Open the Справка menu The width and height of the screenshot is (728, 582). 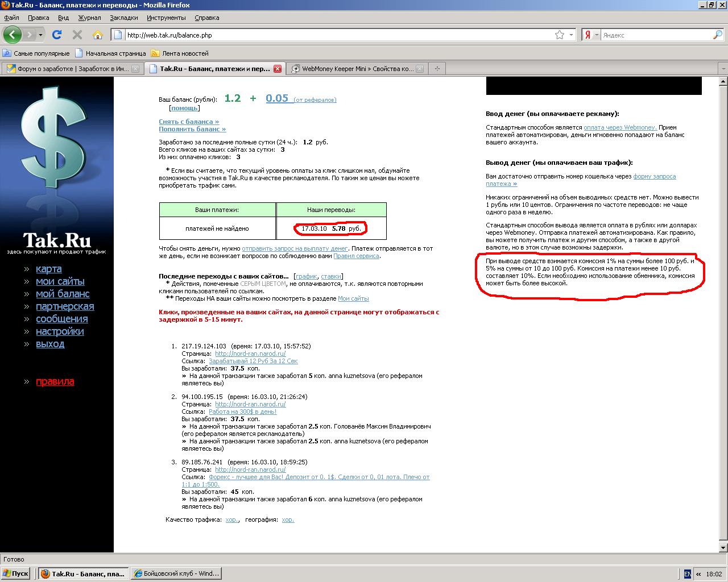point(206,18)
